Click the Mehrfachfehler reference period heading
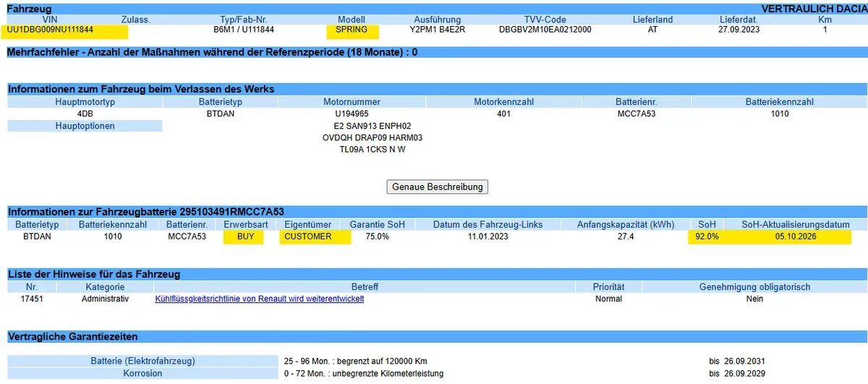Screen dimensions: 868x384 pos(212,52)
